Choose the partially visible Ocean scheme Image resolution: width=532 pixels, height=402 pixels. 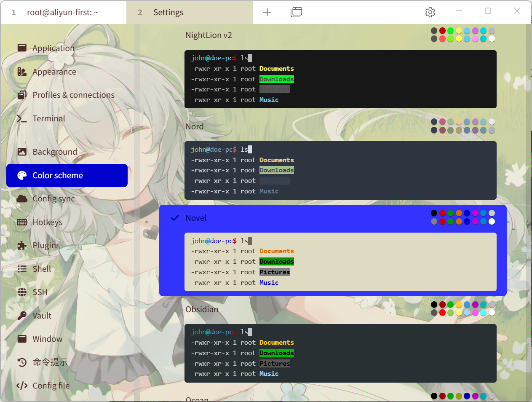[x=197, y=399]
